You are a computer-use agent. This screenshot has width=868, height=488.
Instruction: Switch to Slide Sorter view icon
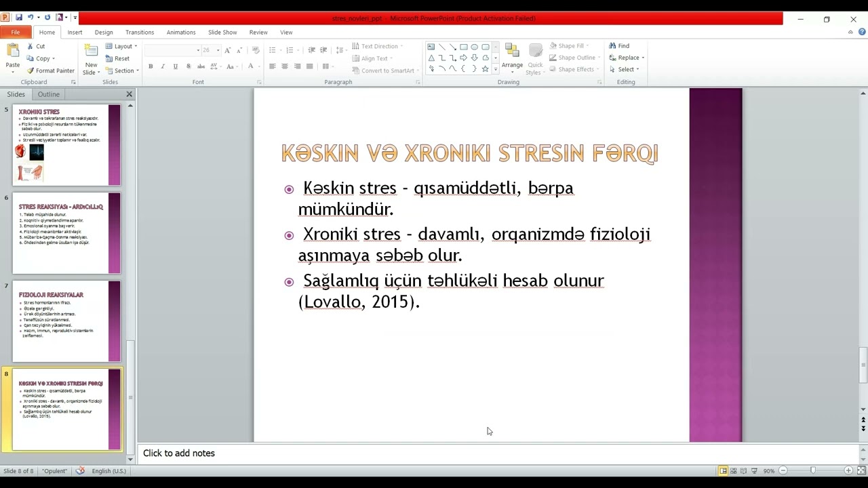click(733, 470)
